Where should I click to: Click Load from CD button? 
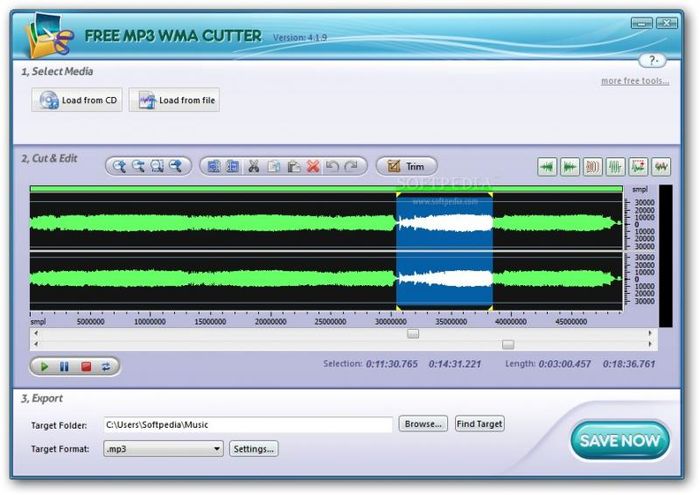(77, 100)
